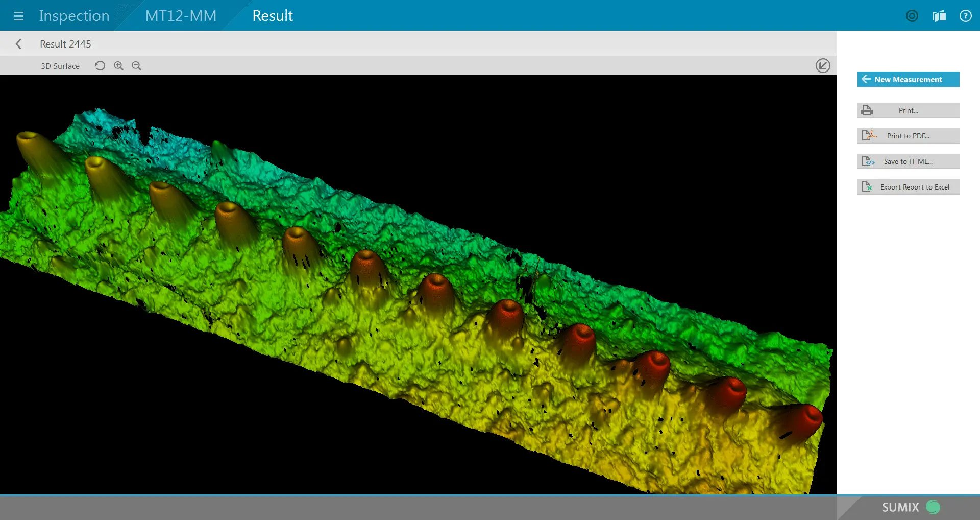Open the report book icon in the header
The image size is (980, 520).
pos(939,16)
